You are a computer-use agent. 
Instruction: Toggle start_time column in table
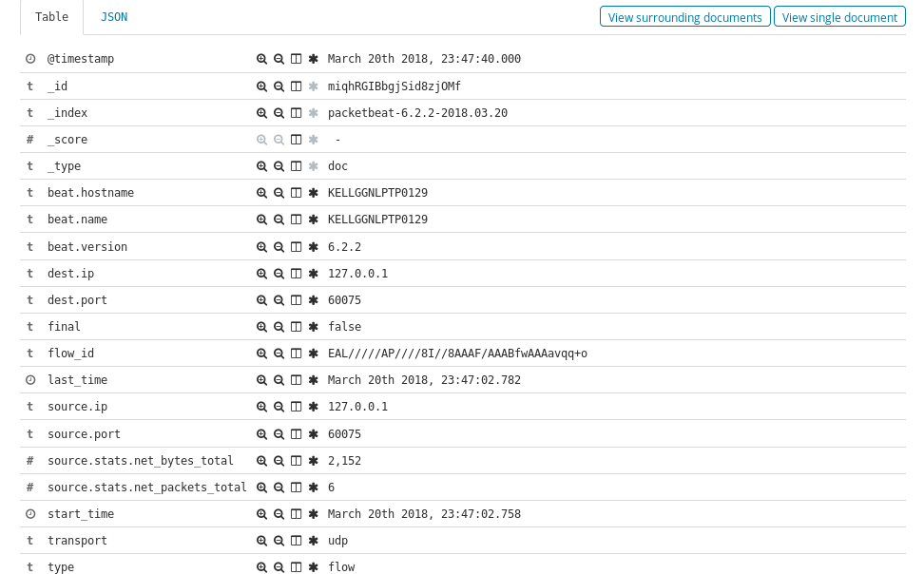pyautogui.click(x=296, y=514)
